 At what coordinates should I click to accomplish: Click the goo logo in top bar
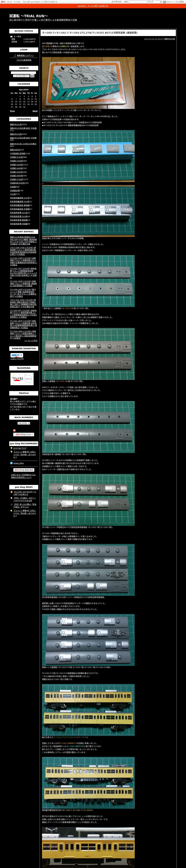pos(3,2)
